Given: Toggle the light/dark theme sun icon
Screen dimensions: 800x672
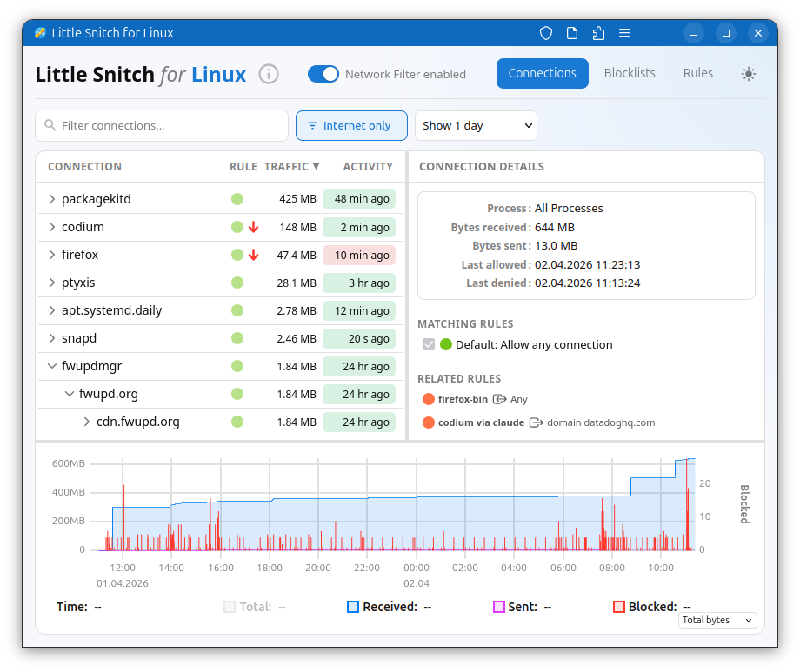Looking at the screenshot, I should pos(748,74).
